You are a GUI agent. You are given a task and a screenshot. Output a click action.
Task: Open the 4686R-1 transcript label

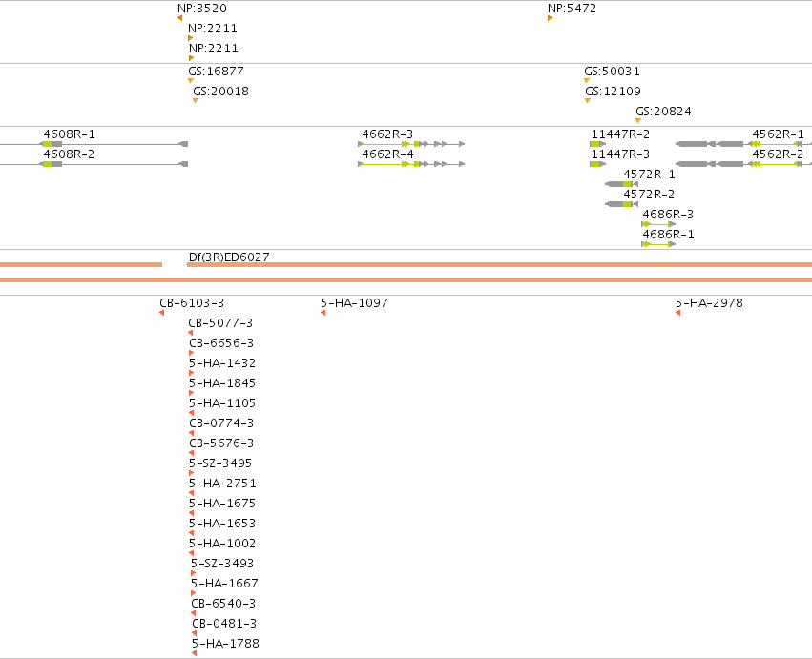pyautogui.click(x=668, y=235)
